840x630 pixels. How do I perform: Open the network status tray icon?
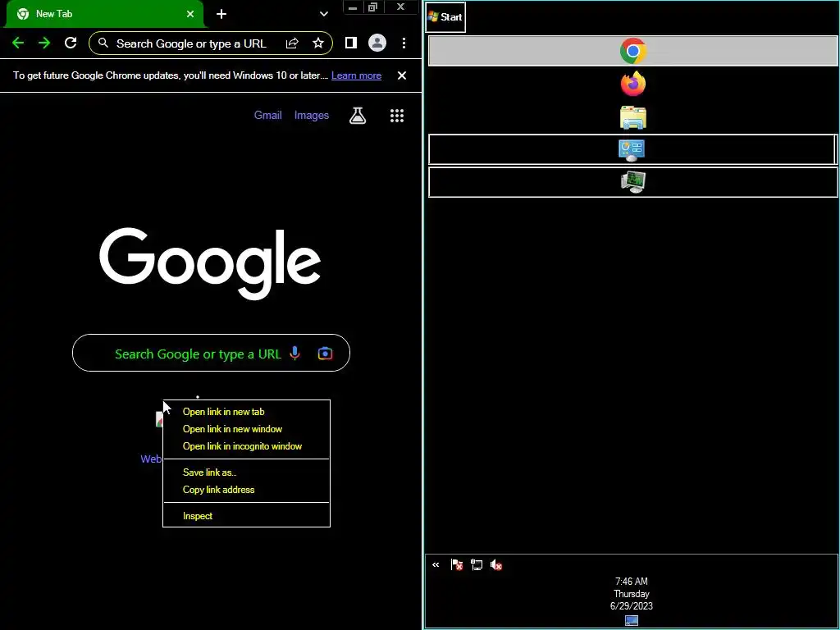(477, 564)
